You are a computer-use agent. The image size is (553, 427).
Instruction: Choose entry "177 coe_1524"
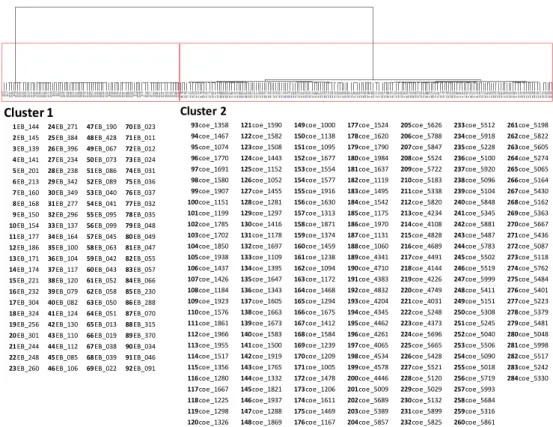point(368,125)
